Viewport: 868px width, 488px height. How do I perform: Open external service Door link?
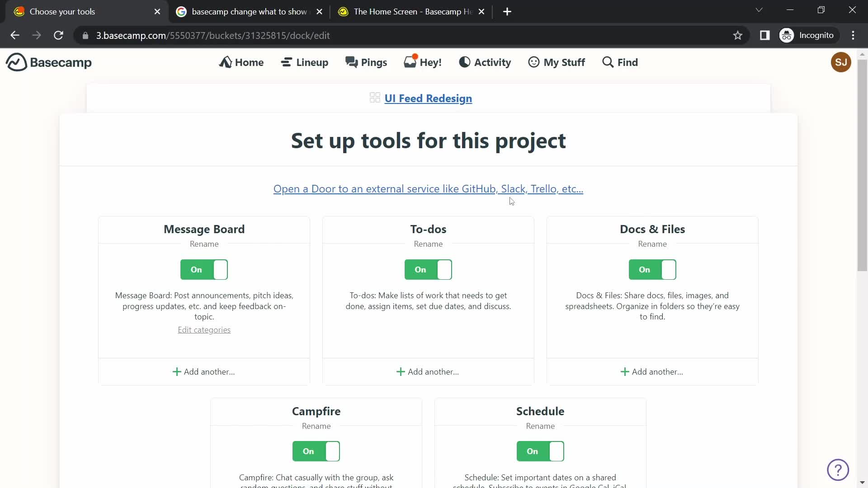[427, 188]
